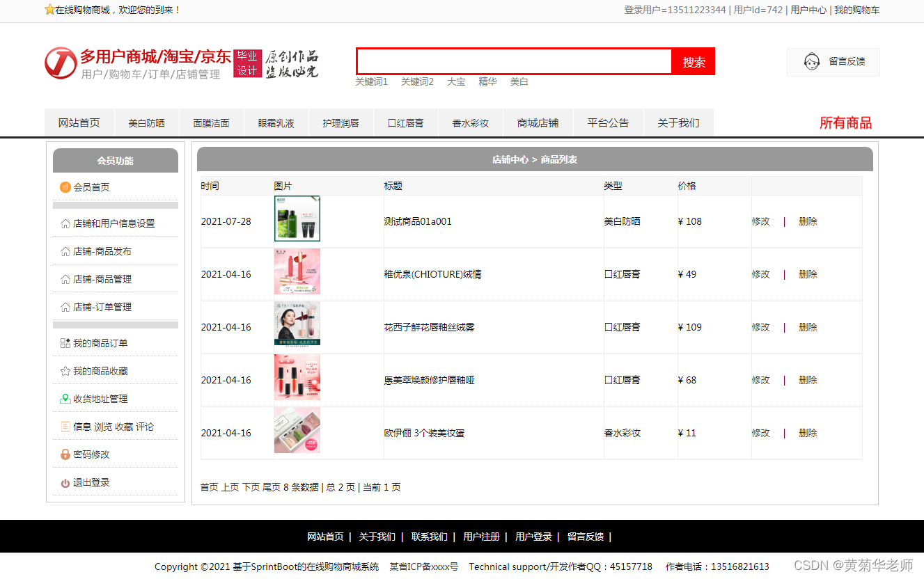
Task: Click the red logo in the page header
Action: pos(60,63)
